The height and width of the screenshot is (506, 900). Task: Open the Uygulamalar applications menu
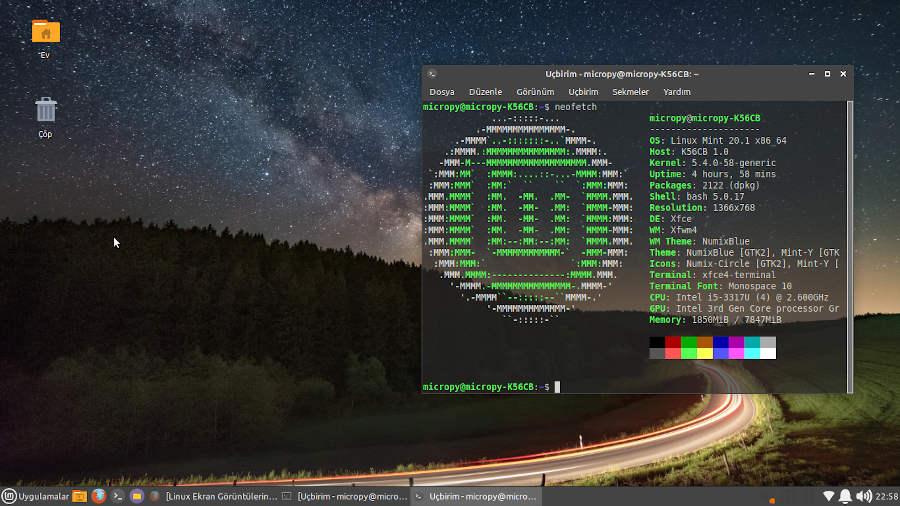(36, 496)
